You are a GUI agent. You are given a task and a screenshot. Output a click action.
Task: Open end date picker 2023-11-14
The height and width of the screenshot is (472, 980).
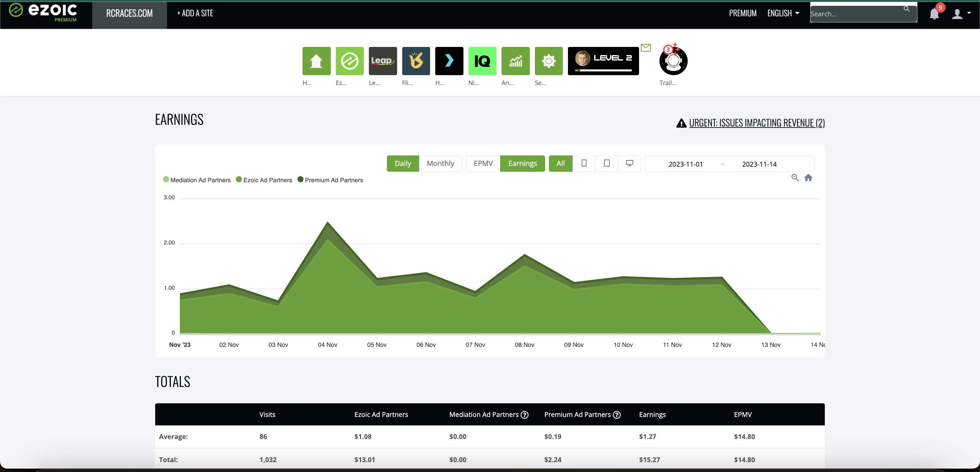[x=759, y=164]
